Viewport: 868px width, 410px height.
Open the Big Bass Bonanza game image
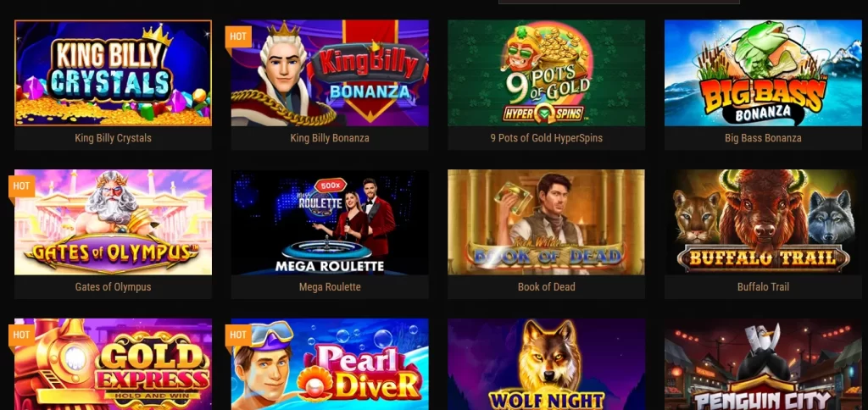764,73
